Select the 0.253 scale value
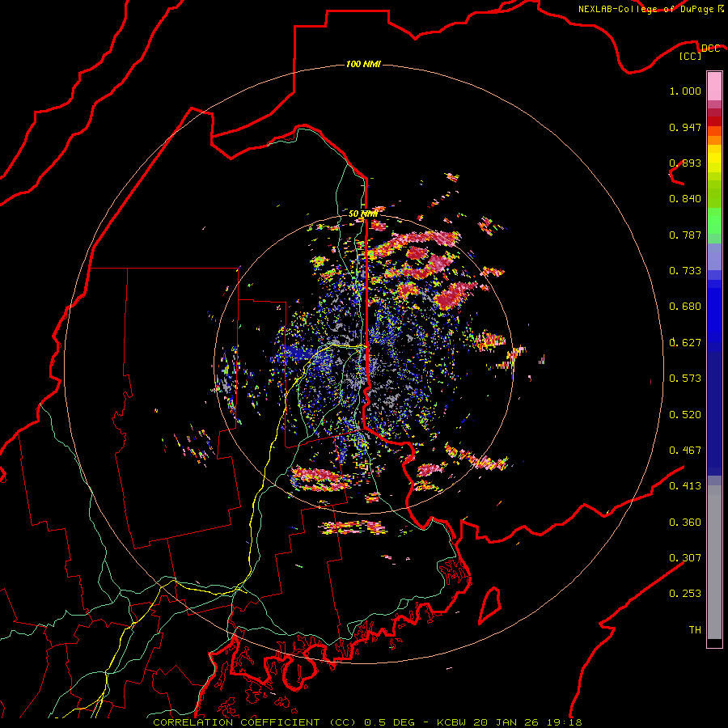728x728 pixels. 685,594
